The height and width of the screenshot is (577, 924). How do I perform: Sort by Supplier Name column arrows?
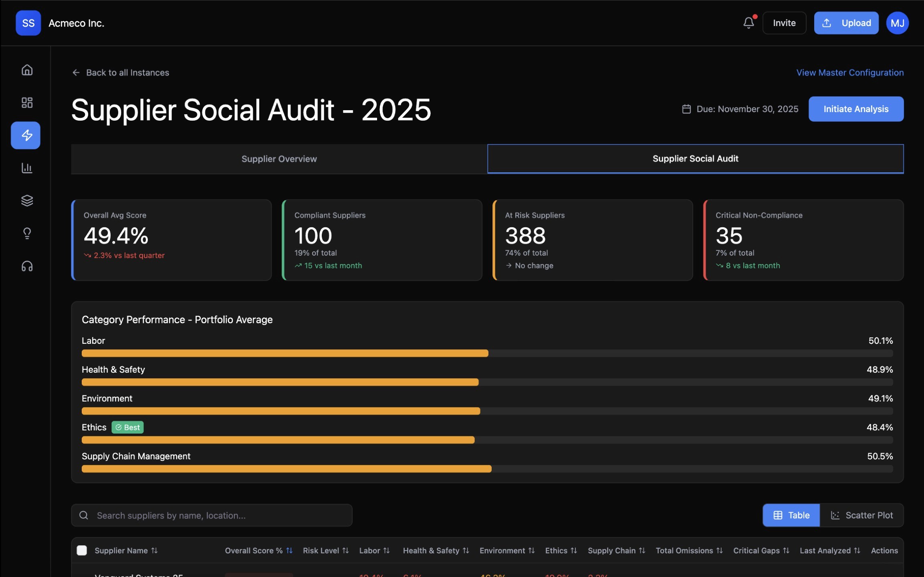(x=154, y=551)
